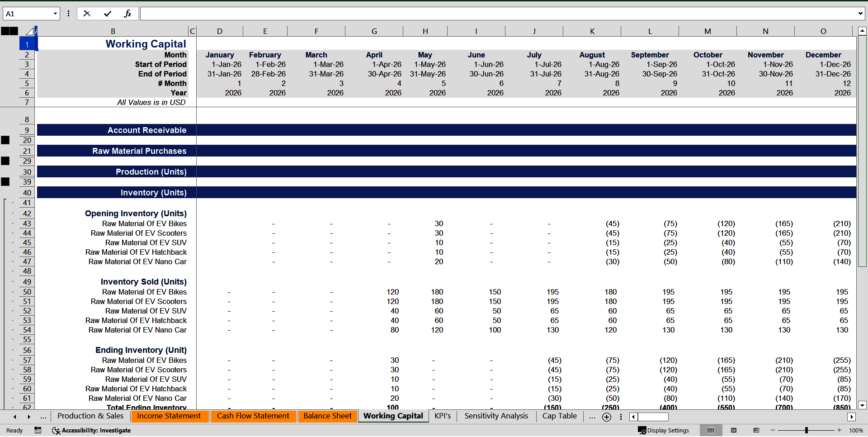Click the vertical scrollbar up arrow
Viewport: 868px width, 437px height.
click(x=862, y=31)
